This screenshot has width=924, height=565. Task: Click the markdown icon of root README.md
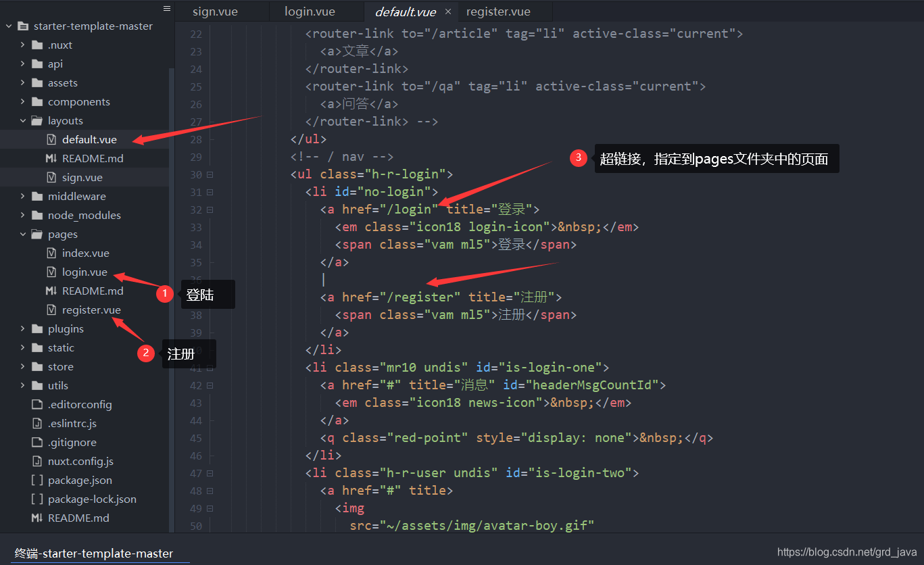coord(37,518)
